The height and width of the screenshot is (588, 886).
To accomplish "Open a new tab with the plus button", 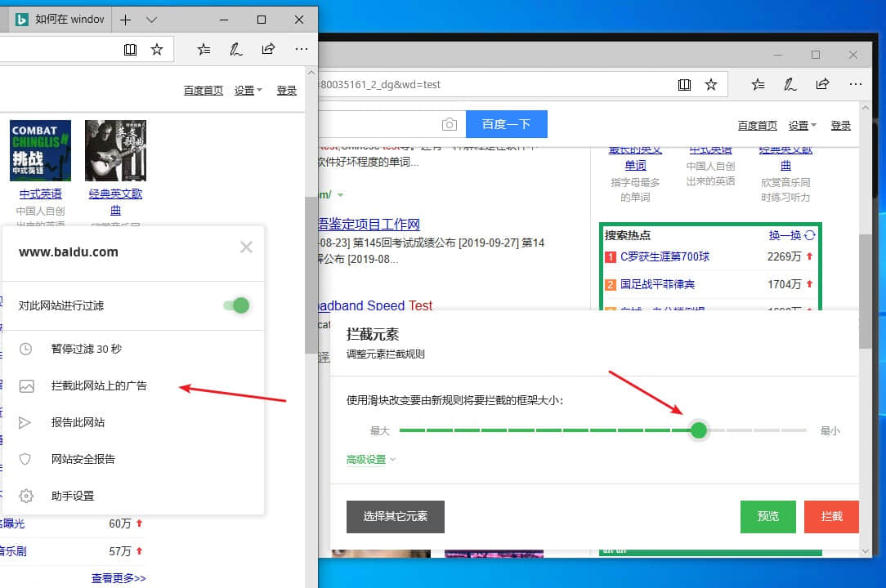I will pyautogui.click(x=125, y=20).
